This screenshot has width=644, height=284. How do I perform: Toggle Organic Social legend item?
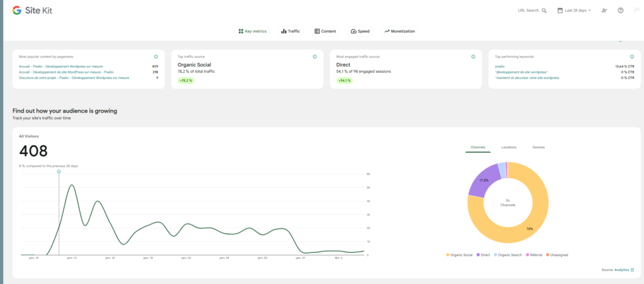(460, 255)
